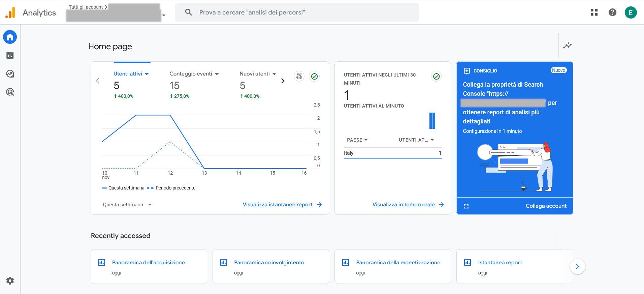The height and width of the screenshot is (294, 644).
Task: Open Panoramica della monetizzazione
Action: [x=398, y=263]
